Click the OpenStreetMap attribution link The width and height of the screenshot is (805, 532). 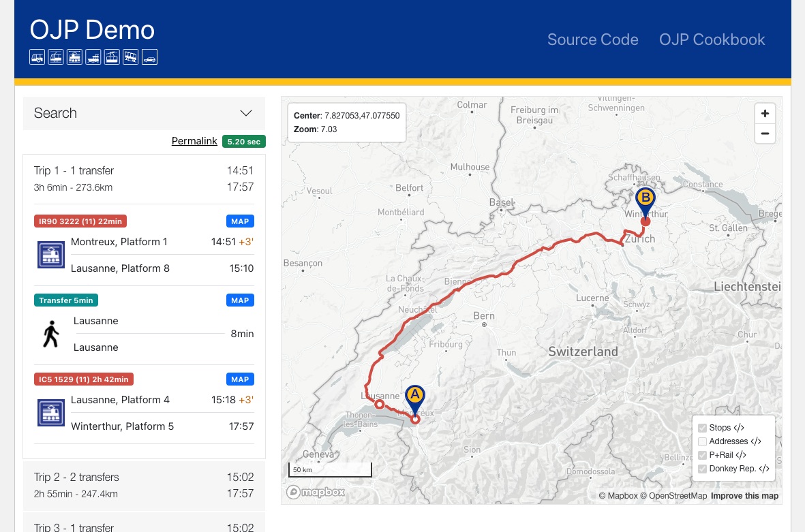pos(673,496)
